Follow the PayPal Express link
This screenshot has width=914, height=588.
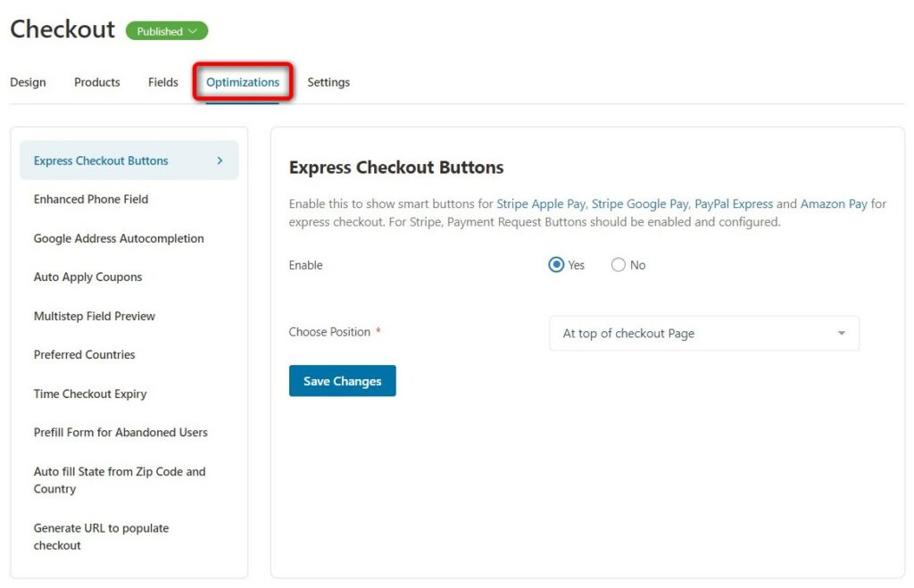734,204
